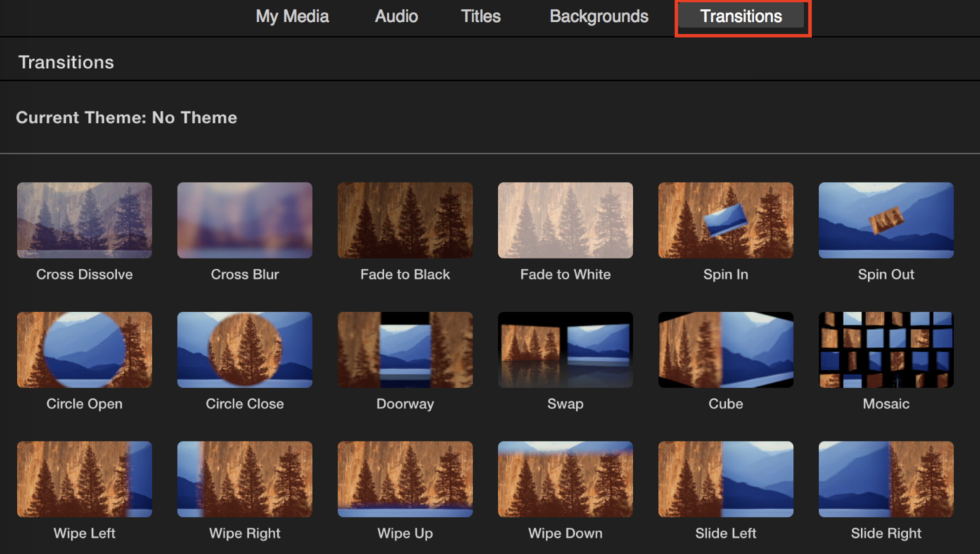Click the 'Slide Right' label text
The image size is (980, 554).
[x=886, y=534]
